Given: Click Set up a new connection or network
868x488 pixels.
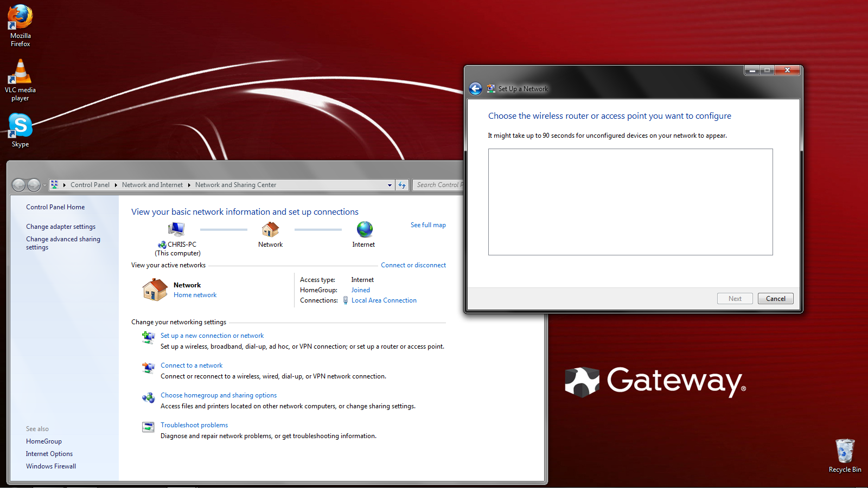Looking at the screenshot, I should [x=212, y=336].
